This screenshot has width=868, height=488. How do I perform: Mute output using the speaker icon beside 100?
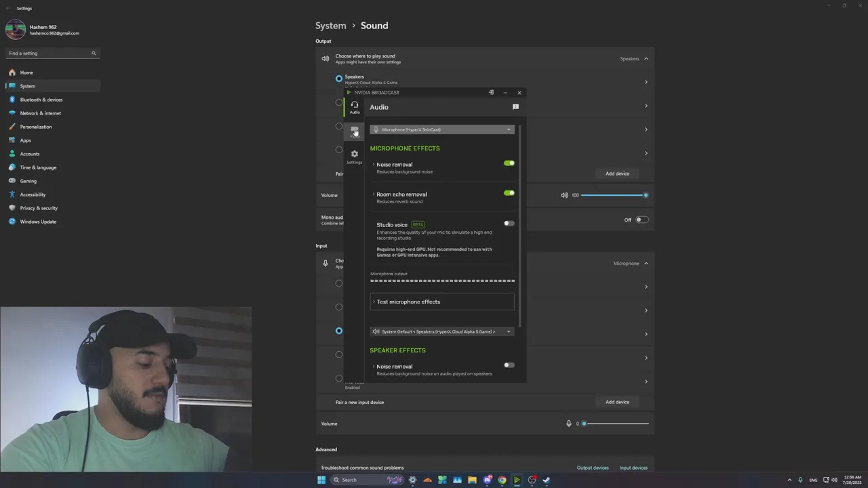point(564,195)
